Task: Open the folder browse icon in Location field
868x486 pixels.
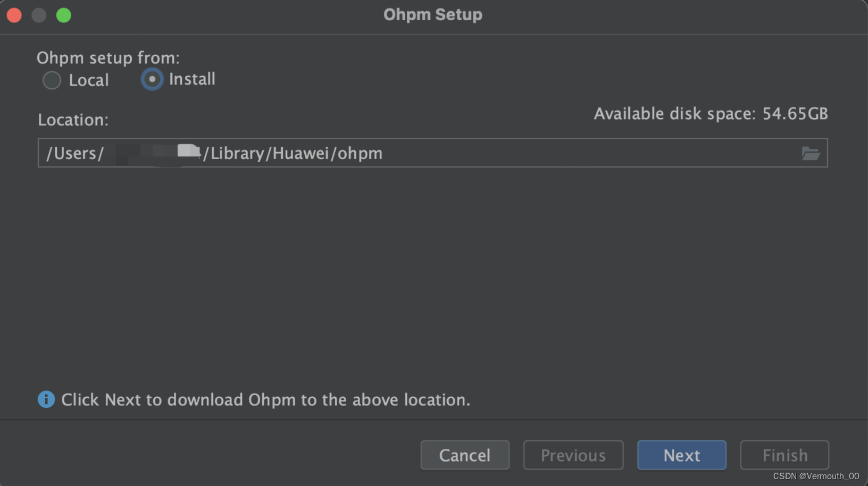Action: click(x=810, y=154)
